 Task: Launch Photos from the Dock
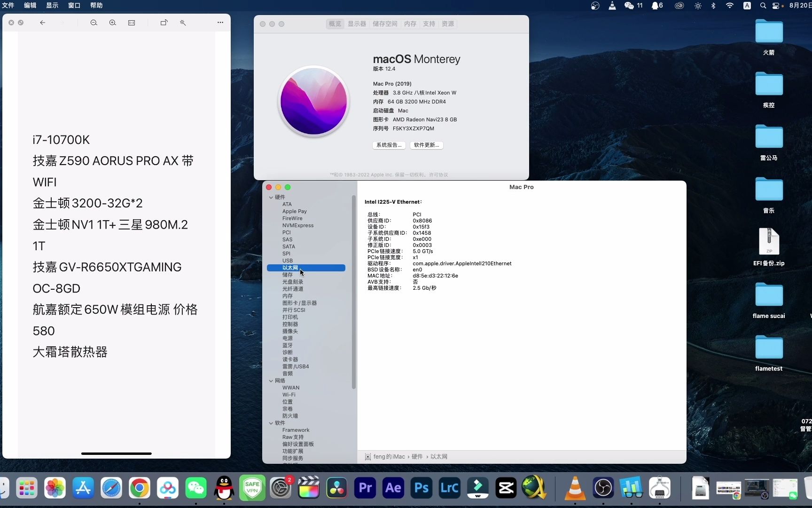[x=55, y=488]
